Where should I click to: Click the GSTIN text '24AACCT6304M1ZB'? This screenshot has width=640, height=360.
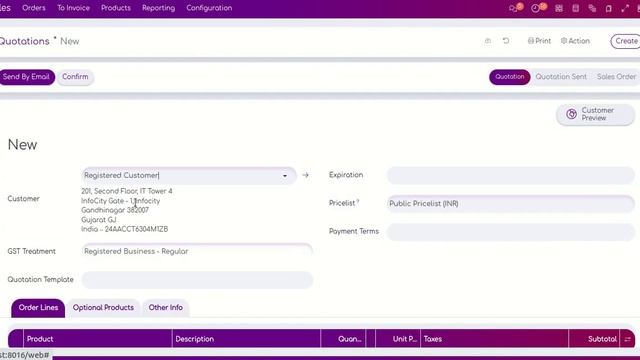pyautogui.click(x=136, y=229)
